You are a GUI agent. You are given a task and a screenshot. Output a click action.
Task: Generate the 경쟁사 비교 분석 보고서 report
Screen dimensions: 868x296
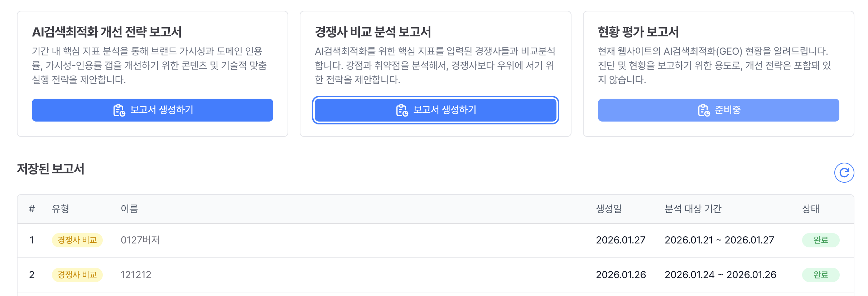point(435,110)
